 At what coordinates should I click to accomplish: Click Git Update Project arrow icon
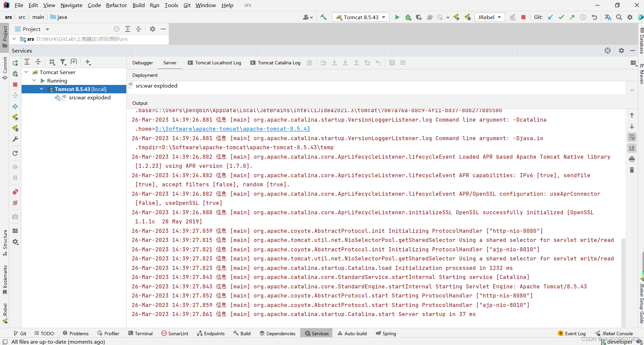tap(550, 17)
